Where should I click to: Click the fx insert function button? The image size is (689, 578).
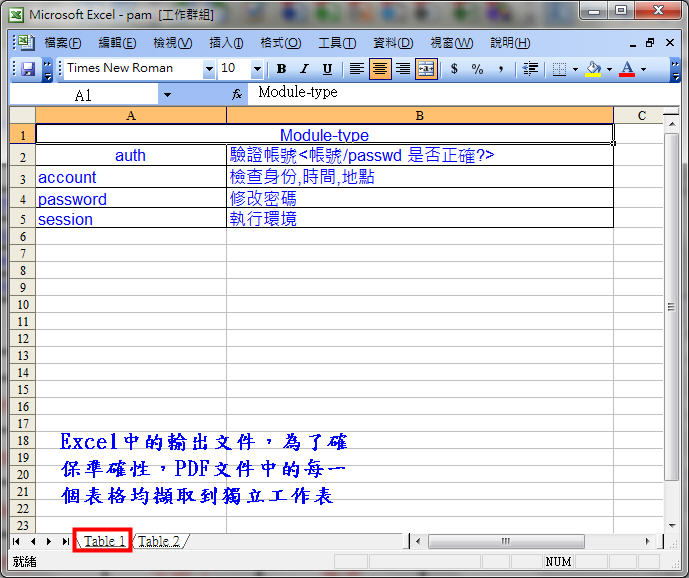click(237, 94)
